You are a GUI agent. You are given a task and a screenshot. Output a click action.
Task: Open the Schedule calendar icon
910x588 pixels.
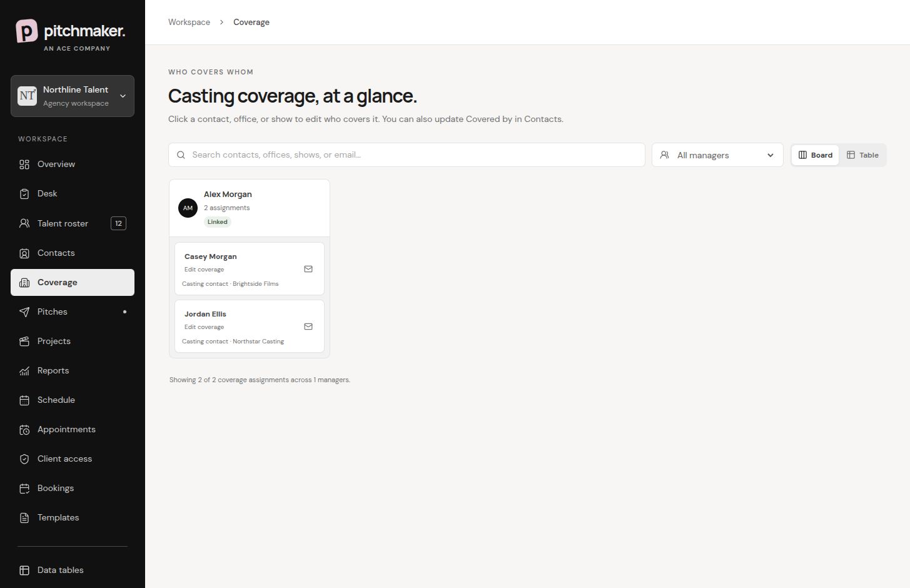[x=24, y=400]
